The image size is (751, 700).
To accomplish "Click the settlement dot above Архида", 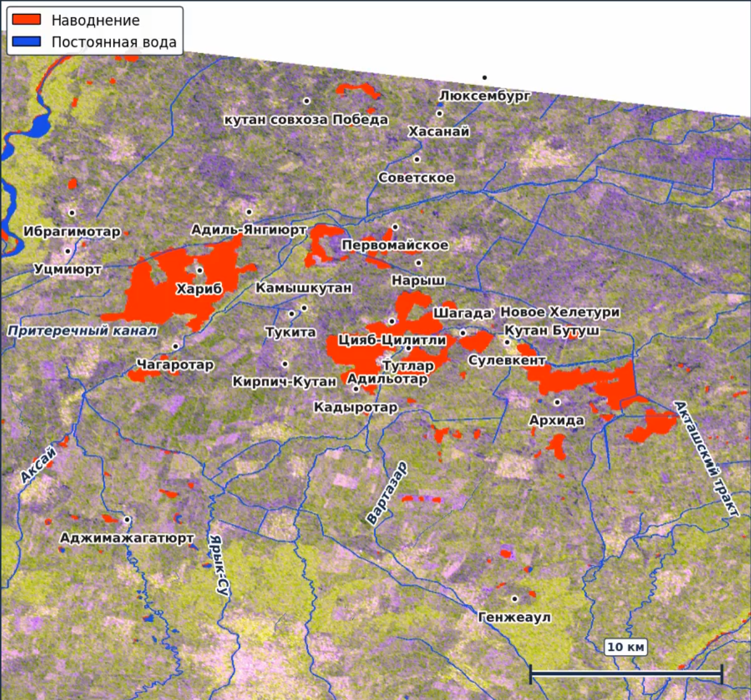I will pyautogui.click(x=557, y=402).
